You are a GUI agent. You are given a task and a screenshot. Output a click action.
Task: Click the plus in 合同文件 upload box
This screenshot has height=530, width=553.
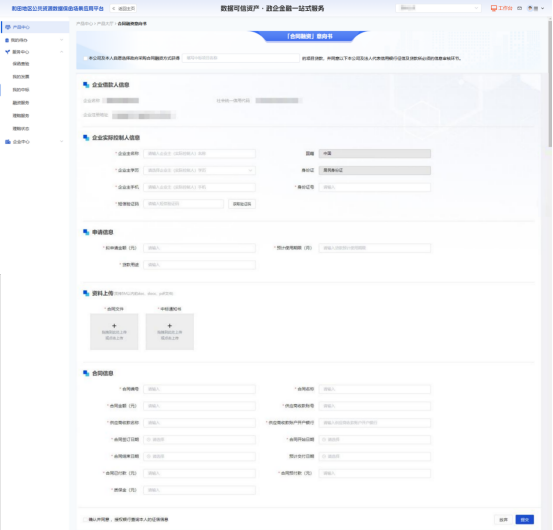point(114,325)
